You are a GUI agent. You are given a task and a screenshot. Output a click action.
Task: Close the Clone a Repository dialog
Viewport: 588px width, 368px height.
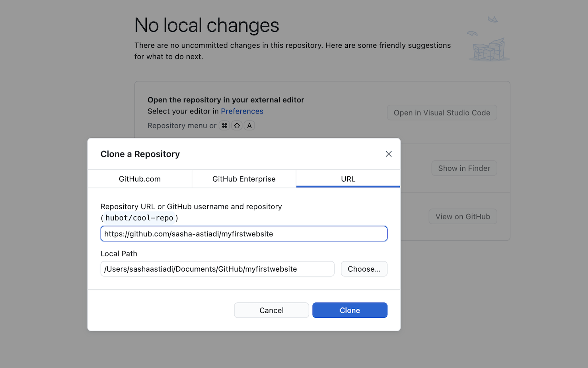tap(389, 154)
